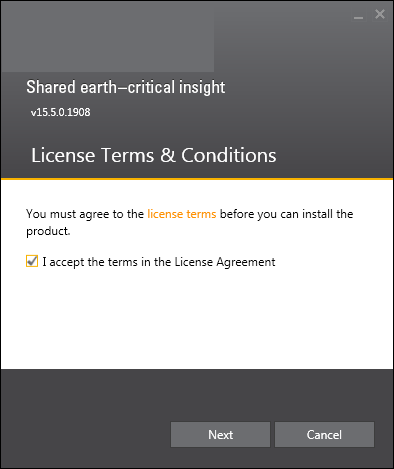Close the installer using the X icon

click(380, 14)
